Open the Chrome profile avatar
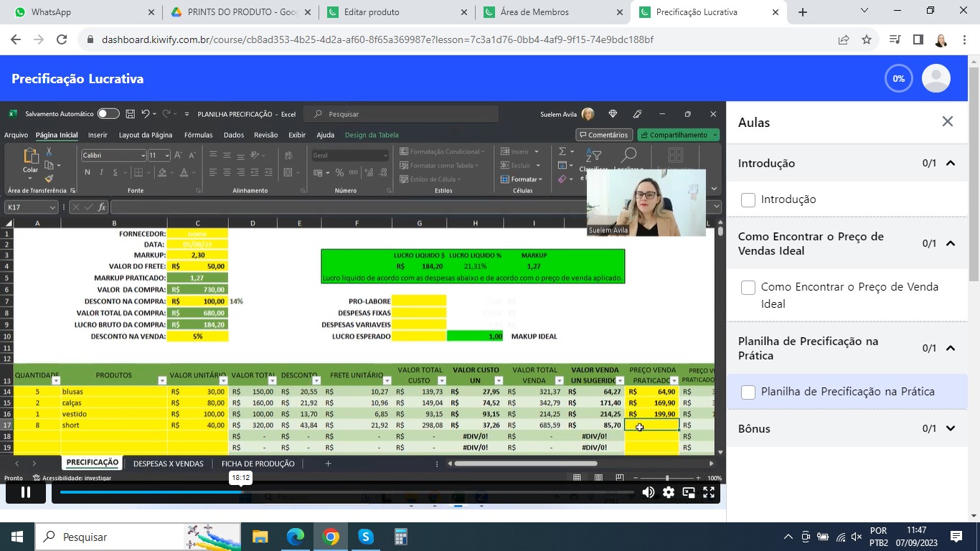 941,39
